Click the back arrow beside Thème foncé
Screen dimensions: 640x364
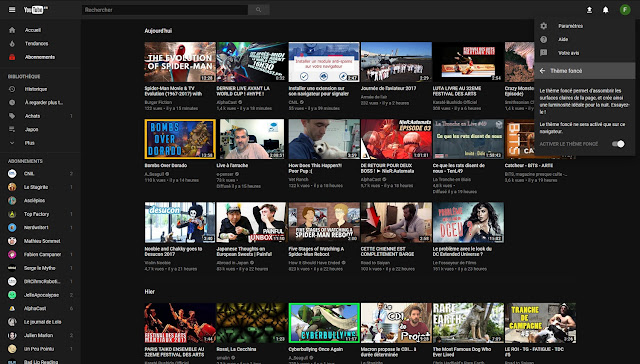pos(542,71)
